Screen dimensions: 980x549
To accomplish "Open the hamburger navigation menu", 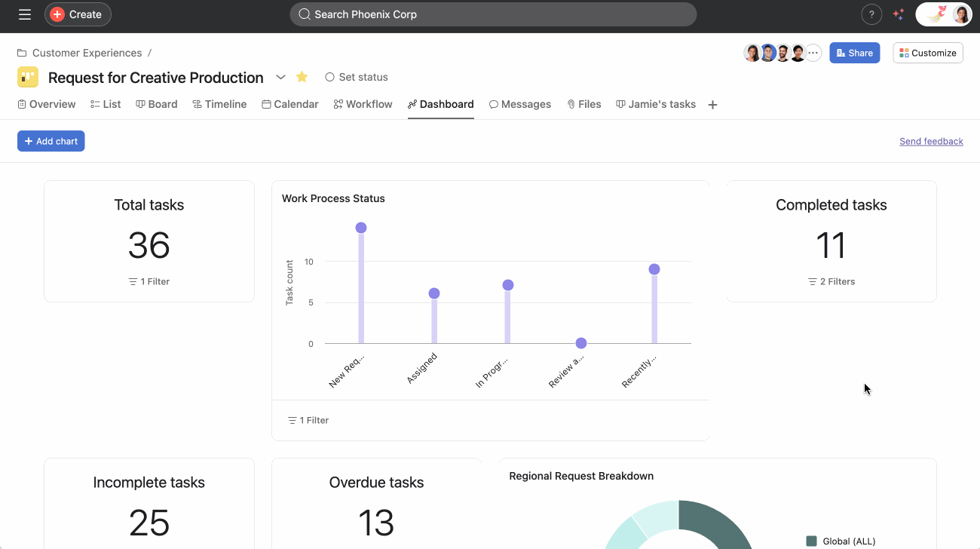I will (25, 14).
